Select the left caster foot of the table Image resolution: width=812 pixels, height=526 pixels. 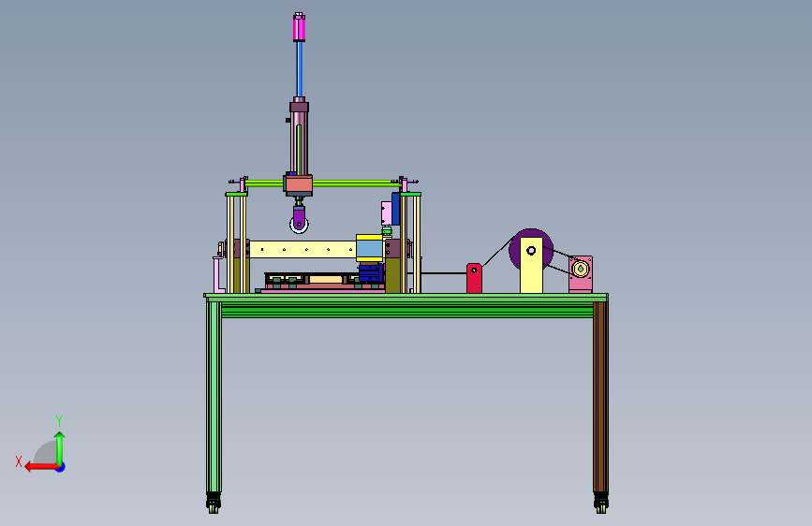point(214,504)
